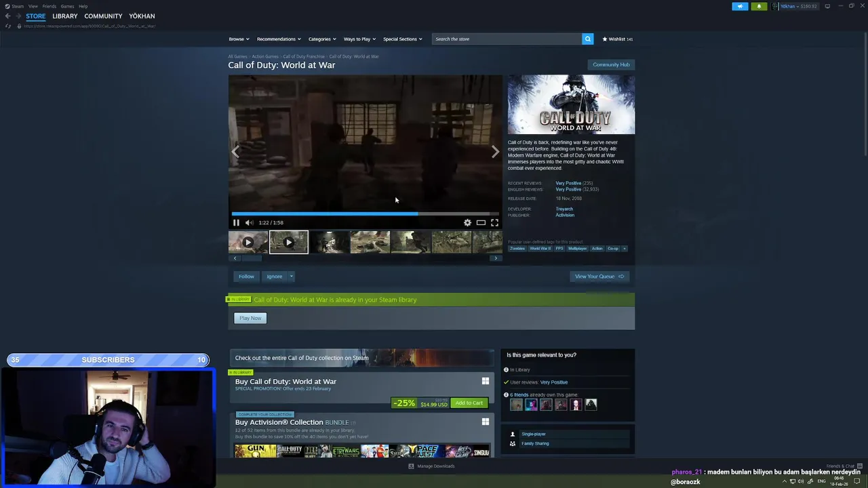Mute the trailer volume speaker icon
Viewport: 868px width, 488px height.
tap(250, 222)
